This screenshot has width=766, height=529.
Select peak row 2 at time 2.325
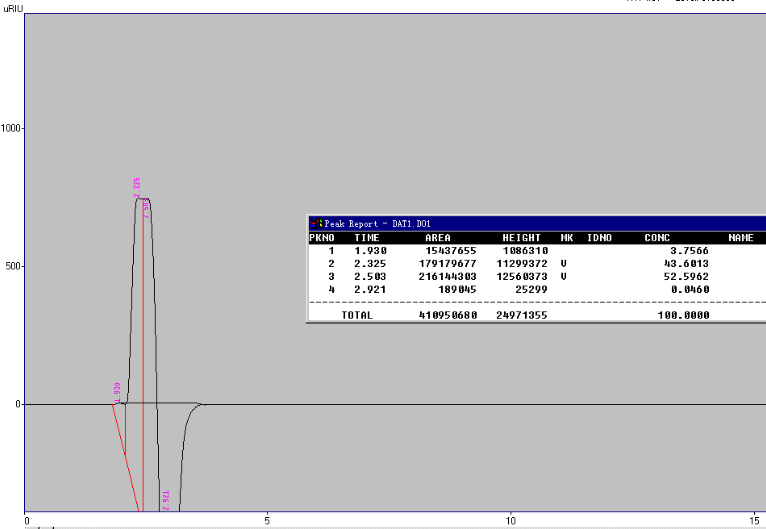[x=537, y=264]
